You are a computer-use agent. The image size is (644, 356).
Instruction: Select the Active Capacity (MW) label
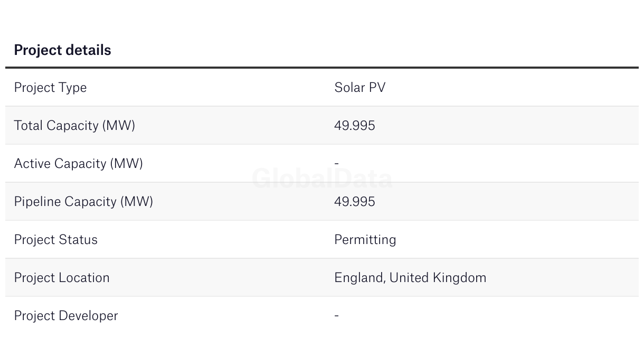tap(78, 164)
